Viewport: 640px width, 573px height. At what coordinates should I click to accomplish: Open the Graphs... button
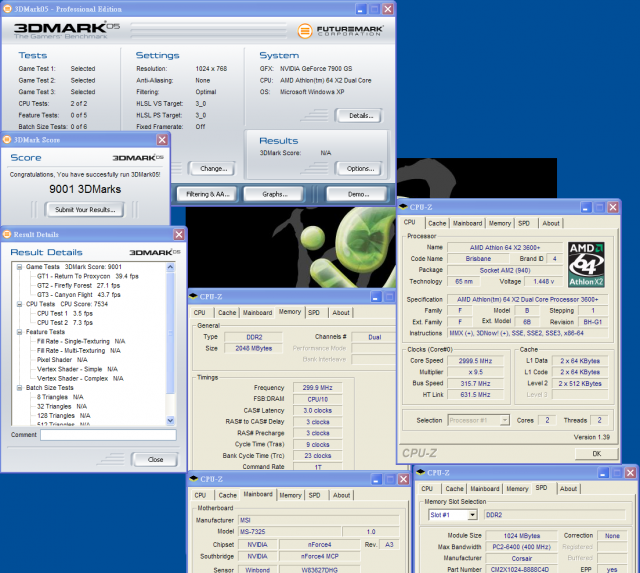[x=273, y=194]
